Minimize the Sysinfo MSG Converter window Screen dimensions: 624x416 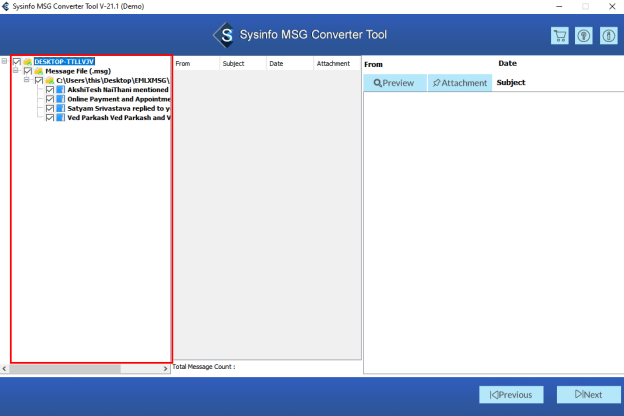click(x=559, y=6)
